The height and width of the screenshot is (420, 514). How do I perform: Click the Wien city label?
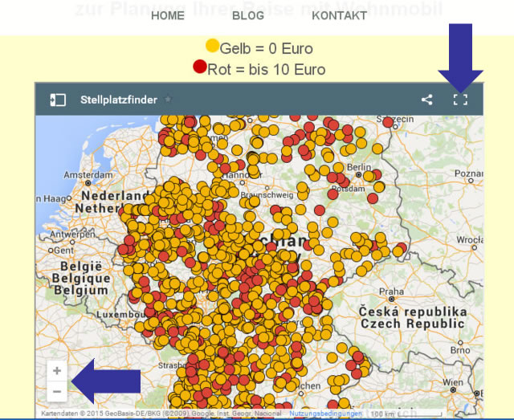pyautogui.click(x=453, y=382)
